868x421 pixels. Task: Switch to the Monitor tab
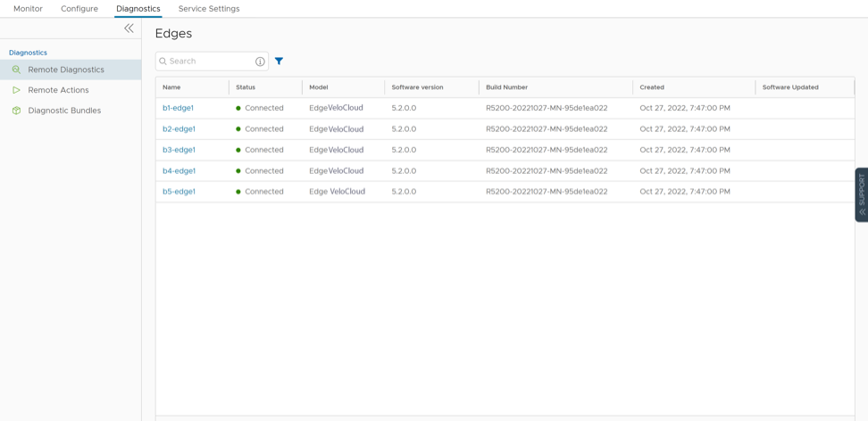pyautogui.click(x=28, y=9)
